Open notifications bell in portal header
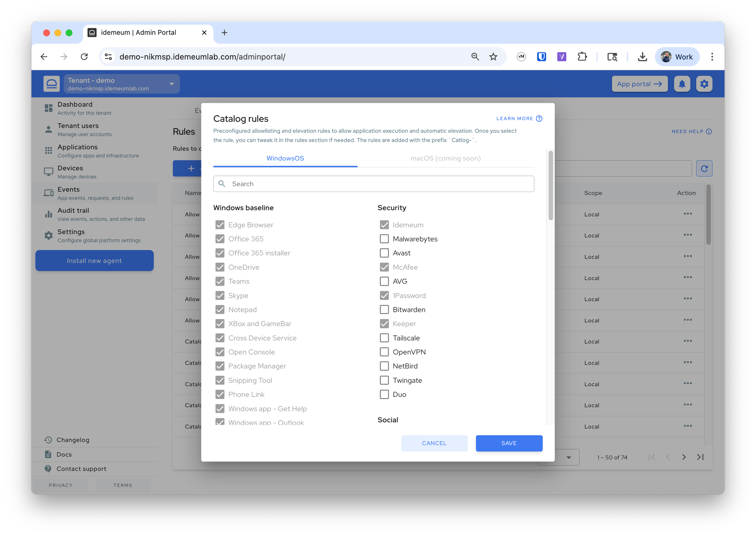The height and width of the screenshot is (536, 756). 682,84
